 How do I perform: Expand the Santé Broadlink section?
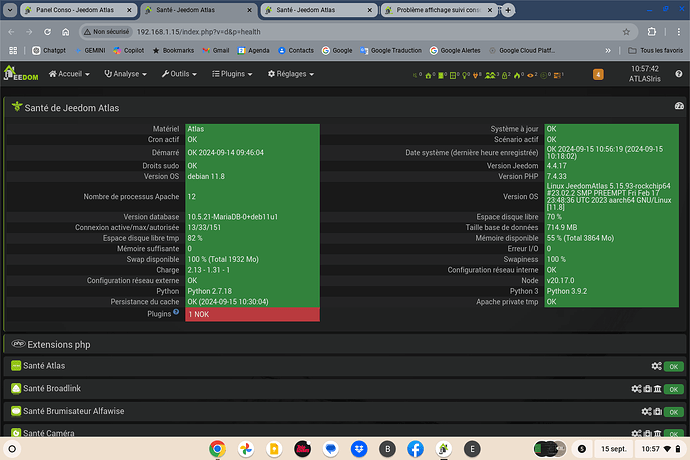coord(345,389)
